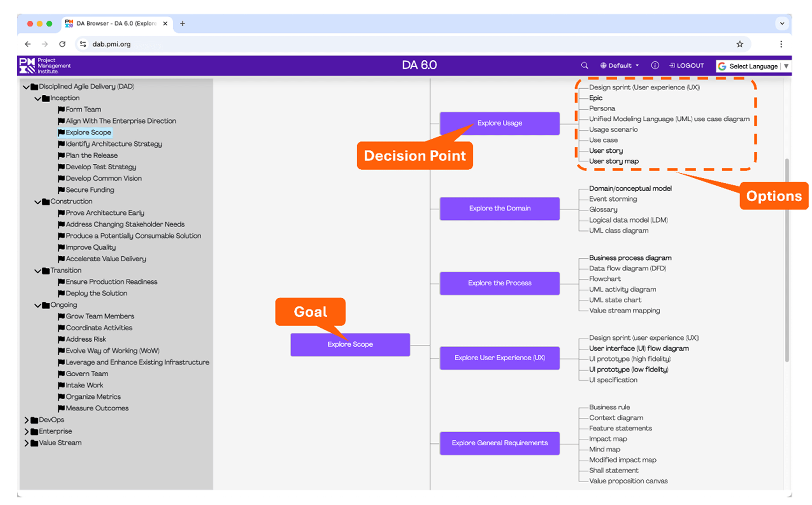Viewport: 812px width, 505px height.
Task: Click the vertical scrollbar of the diagram
Action: pyautogui.click(x=787, y=260)
